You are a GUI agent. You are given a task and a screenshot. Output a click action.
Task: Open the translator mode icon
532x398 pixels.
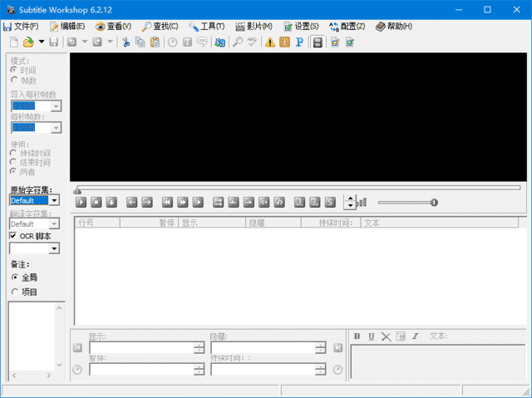pos(219,42)
